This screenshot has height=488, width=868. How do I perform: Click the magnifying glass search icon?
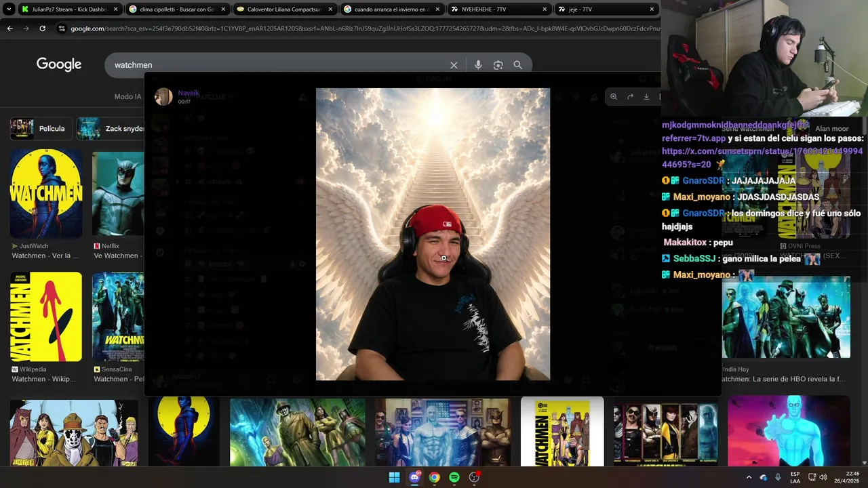[x=518, y=65]
